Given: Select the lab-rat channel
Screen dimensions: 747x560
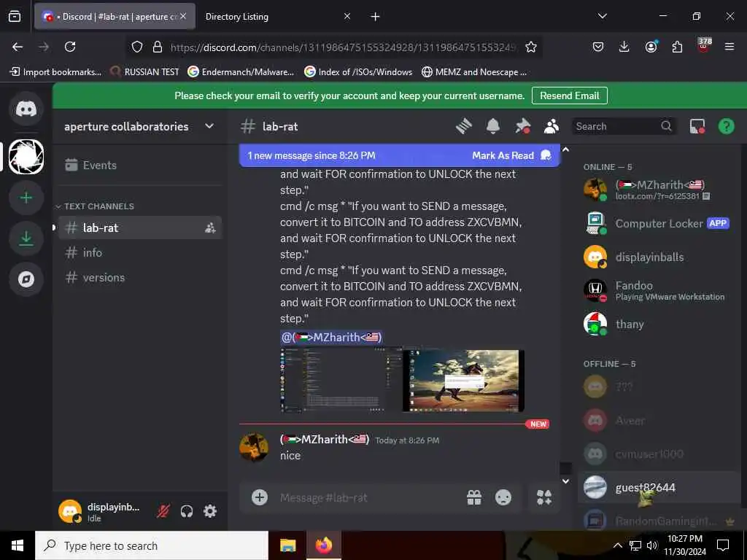Looking at the screenshot, I should tap(139, 228).
